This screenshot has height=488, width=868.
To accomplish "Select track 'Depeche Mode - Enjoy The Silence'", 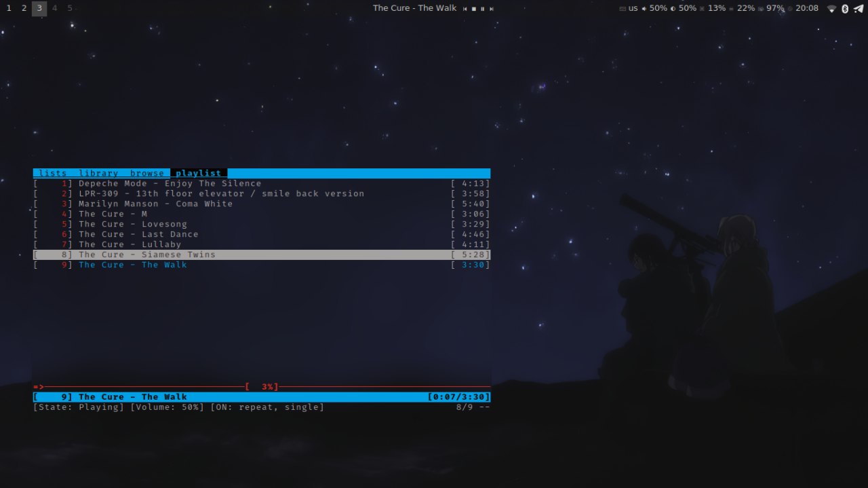I will click(261, 183).
